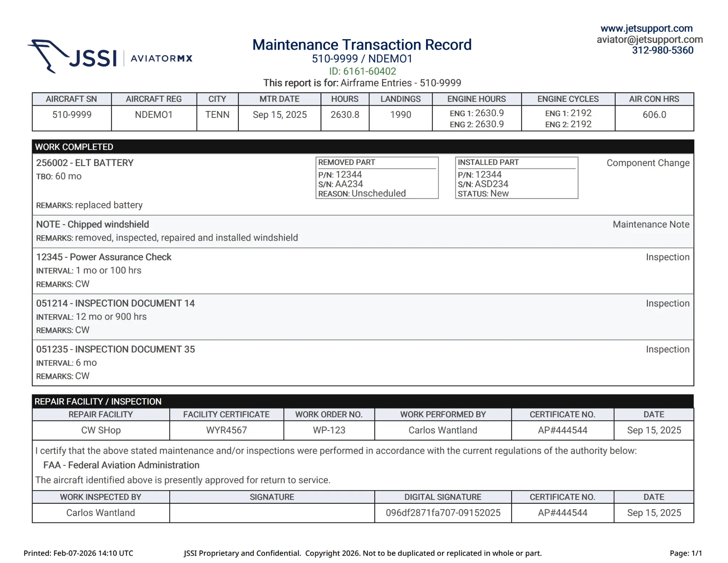
Task: Open the www.jetsupport.com link
Action: click(x=646, y=28)
